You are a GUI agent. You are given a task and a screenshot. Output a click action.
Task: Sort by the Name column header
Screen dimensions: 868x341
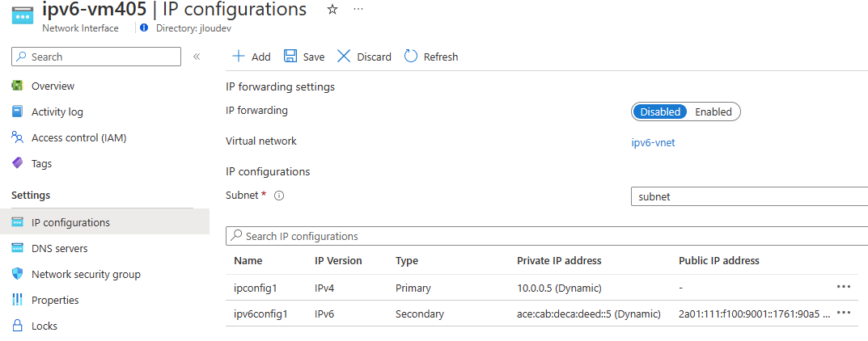tap(248, 260)
